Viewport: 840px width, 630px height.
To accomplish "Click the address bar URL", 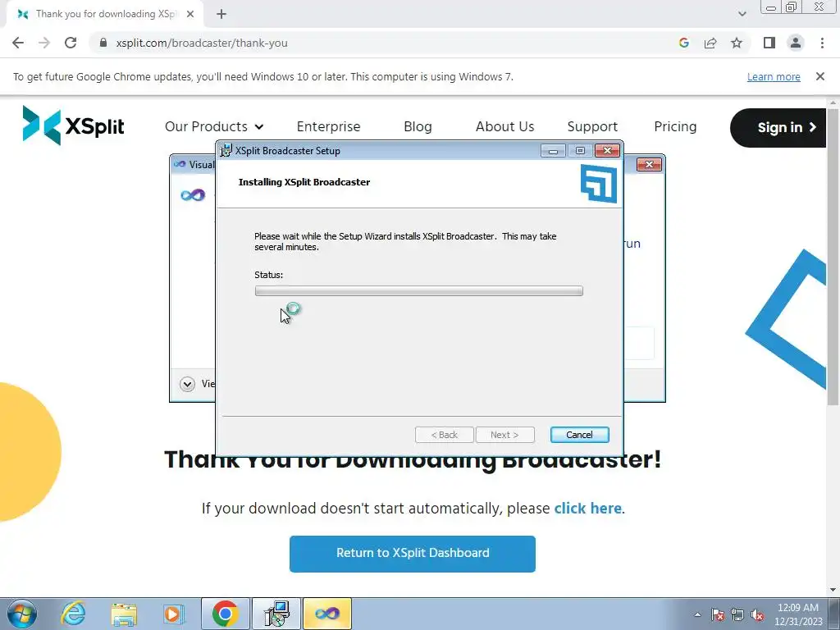I will click(202, 43).
